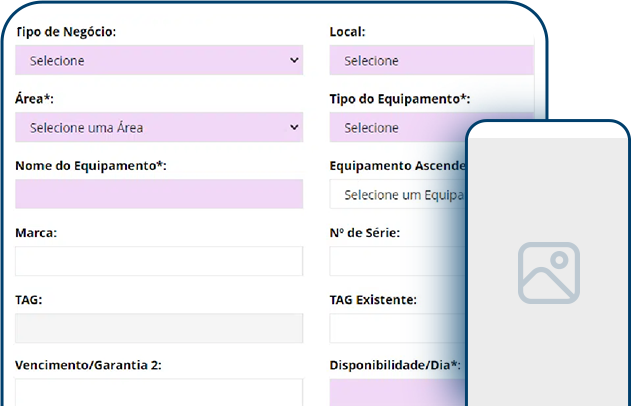Click the 'Nome do Equipamento*:' label text
Viewport: 631px width, 406px height.
[x=91, y=165]
